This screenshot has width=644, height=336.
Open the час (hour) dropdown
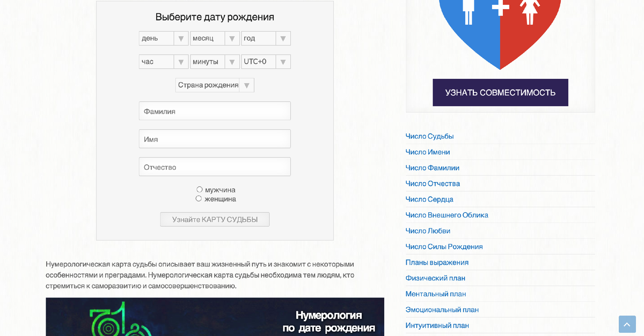tap(163, 62)
